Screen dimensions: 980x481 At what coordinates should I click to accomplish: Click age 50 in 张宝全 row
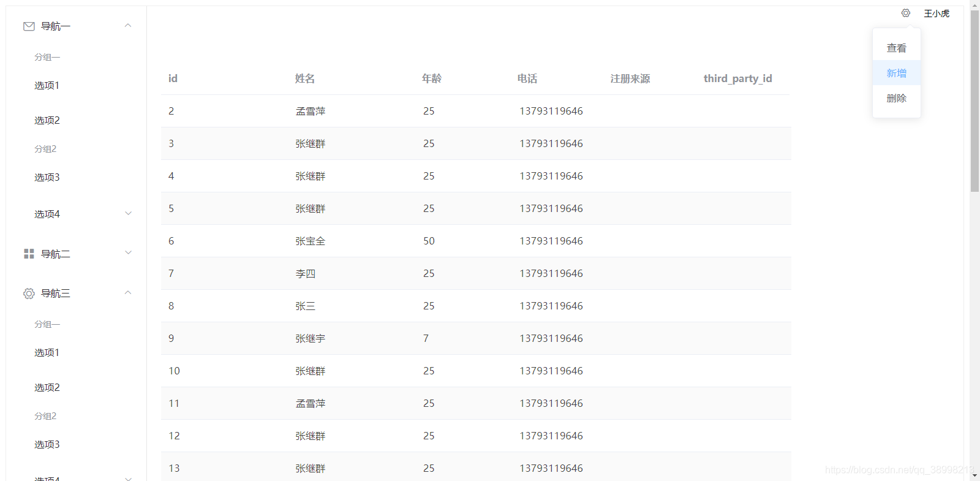[x=429, y=241]
